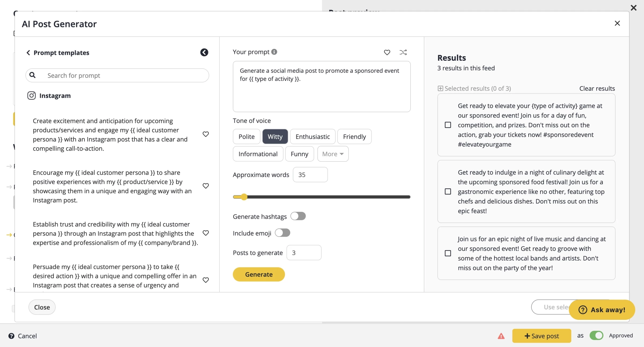This screenshot has height=347, width=644.
Task: Click Cancel at the bottom
Action: tap(27, 336)
